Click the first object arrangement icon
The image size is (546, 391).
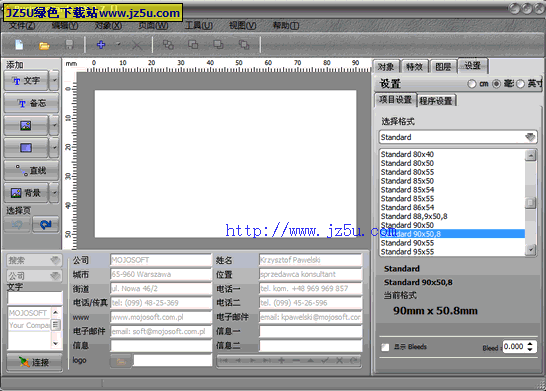coord(168,45)
